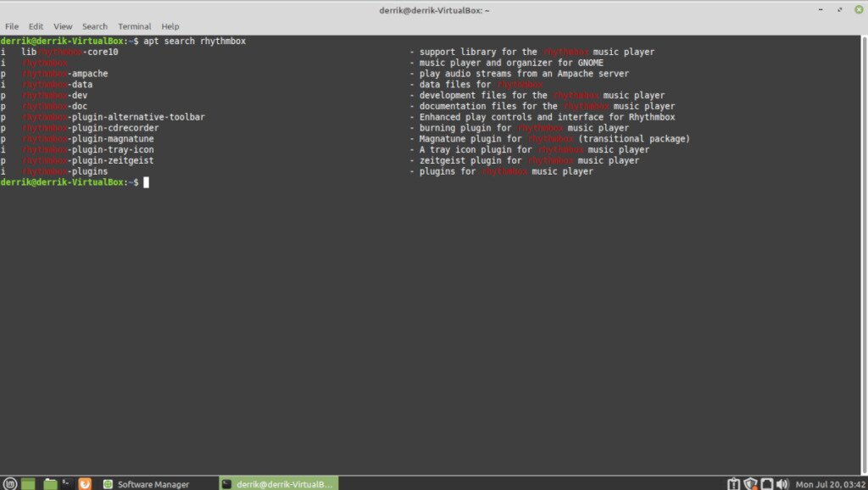Click the battery indicator in the system tray

click(x=766, y=483)
